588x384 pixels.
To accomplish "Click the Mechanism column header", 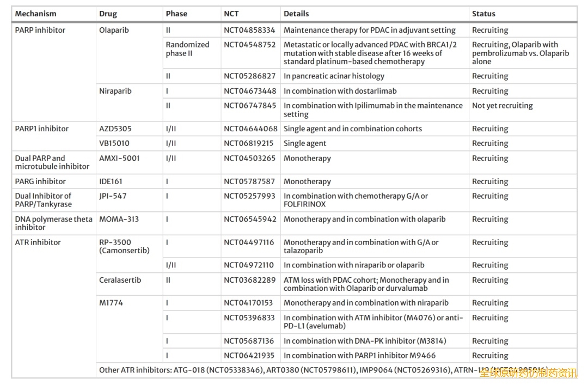I will pyautogui.click(x=35, y=14).
